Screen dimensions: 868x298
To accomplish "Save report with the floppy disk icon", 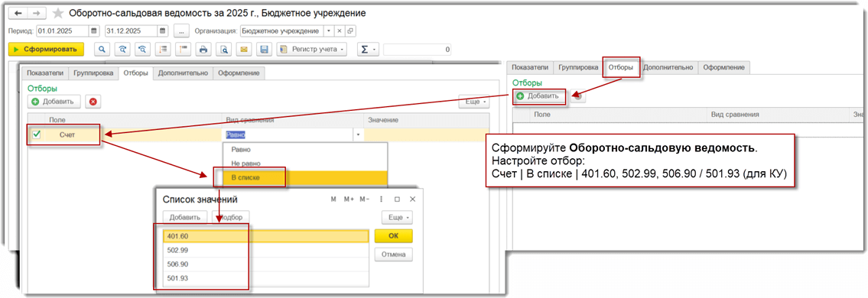I will click(x=264, y=49).
